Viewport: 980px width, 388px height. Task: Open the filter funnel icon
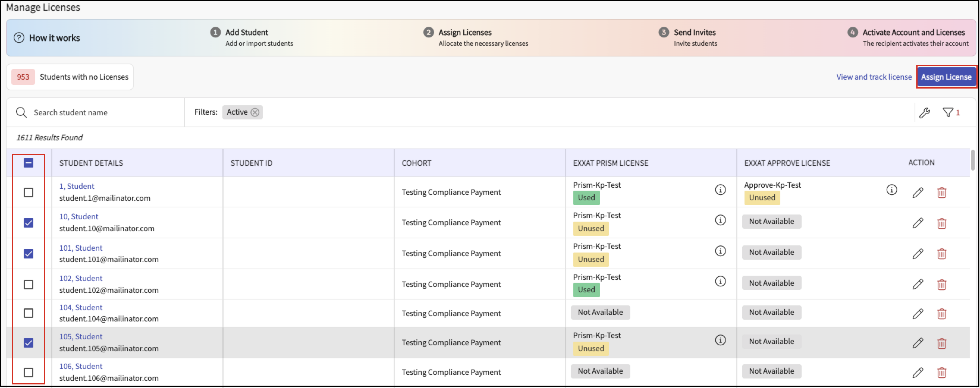click(x=948, y=113)
